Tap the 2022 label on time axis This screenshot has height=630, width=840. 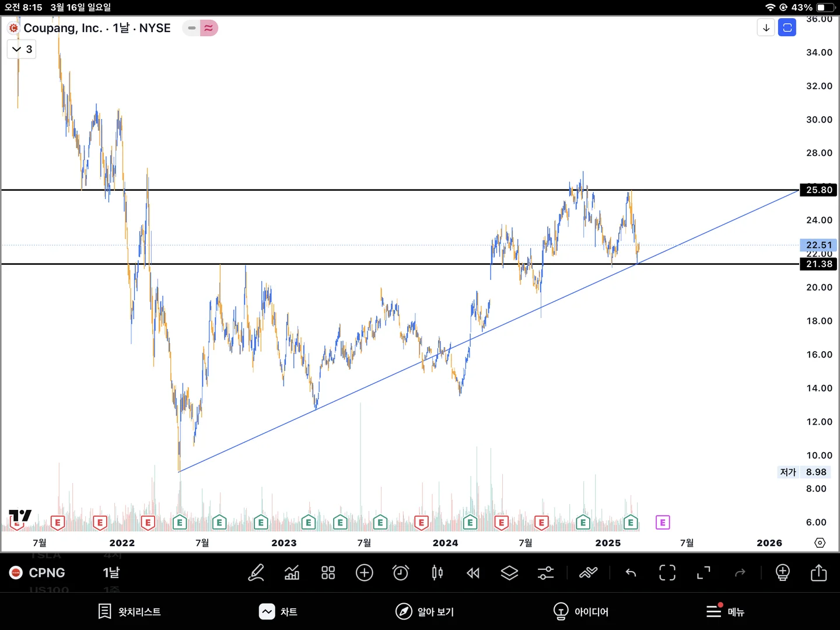coord(122,543)
